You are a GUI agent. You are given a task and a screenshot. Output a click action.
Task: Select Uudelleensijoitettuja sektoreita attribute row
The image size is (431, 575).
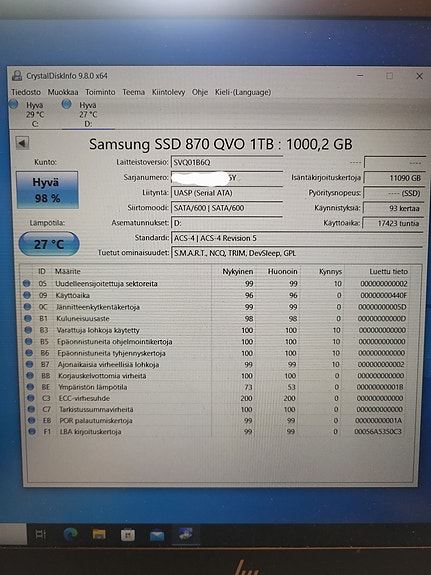point(217,283)
